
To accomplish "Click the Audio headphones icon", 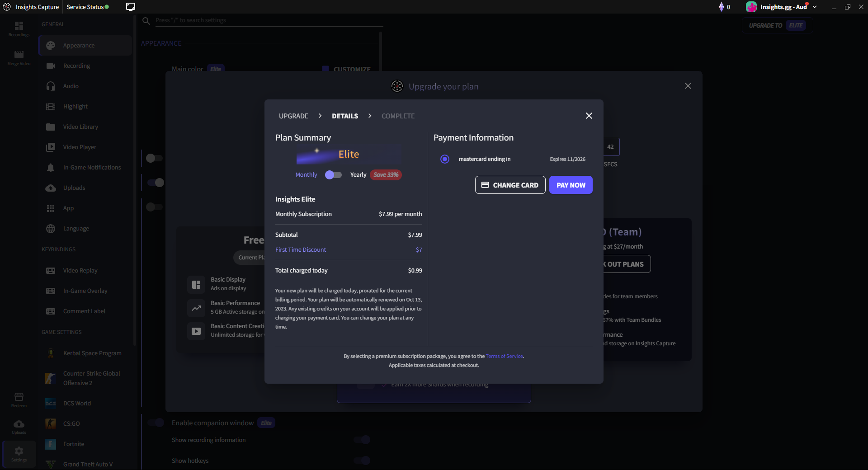I will (51, 86).
